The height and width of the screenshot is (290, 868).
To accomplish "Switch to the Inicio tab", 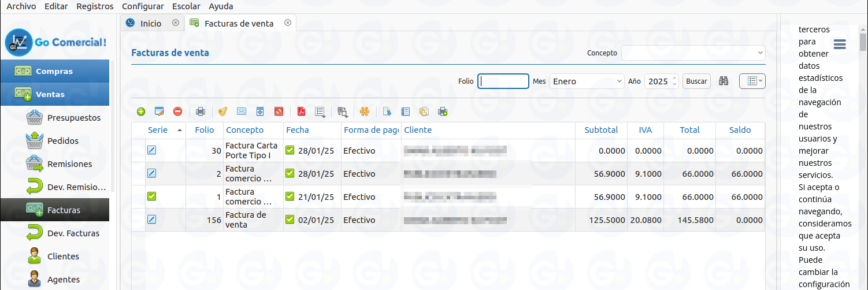I will (x=150, y=23).
